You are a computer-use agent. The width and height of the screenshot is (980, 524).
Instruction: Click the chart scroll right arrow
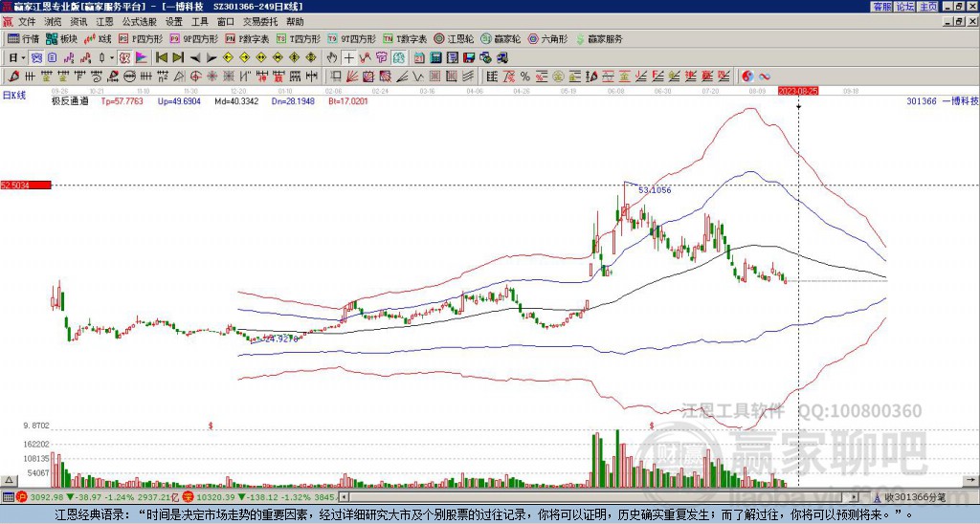click(x=971, y=480)
